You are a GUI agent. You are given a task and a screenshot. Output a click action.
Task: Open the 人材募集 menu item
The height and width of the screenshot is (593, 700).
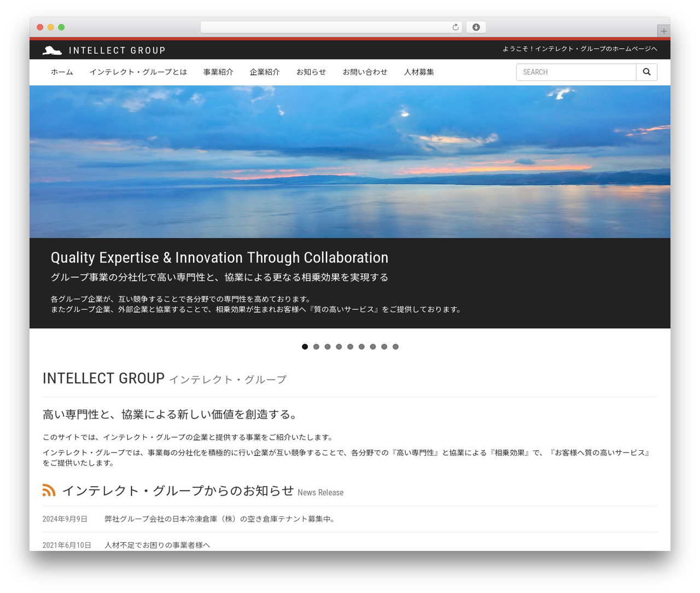pos(419,72)
